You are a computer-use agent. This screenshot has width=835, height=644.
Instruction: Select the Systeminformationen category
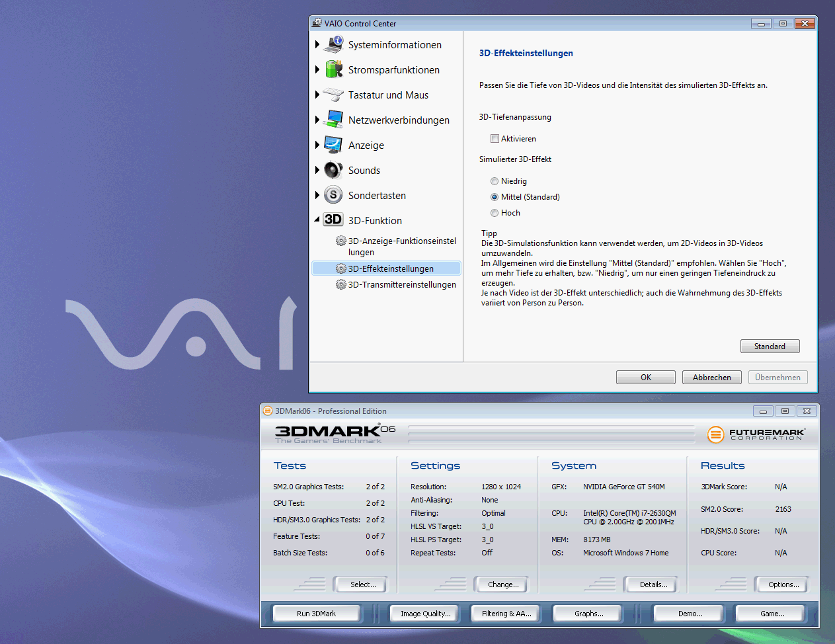click(x=395, y=45)
